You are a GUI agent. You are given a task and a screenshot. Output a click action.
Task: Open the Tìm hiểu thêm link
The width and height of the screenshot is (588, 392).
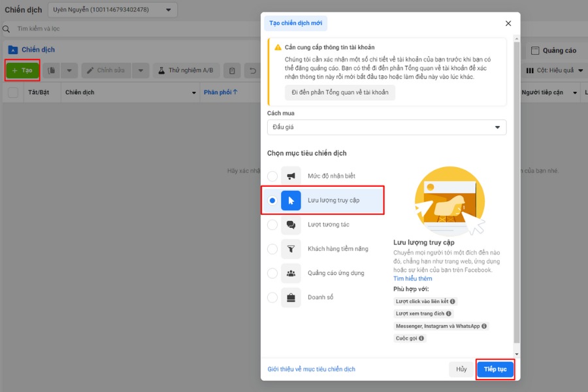[412, 278]
